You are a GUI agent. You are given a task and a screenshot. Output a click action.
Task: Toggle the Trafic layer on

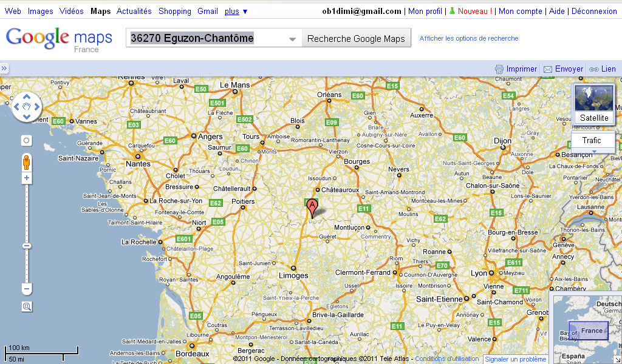[x=592, y=140]
